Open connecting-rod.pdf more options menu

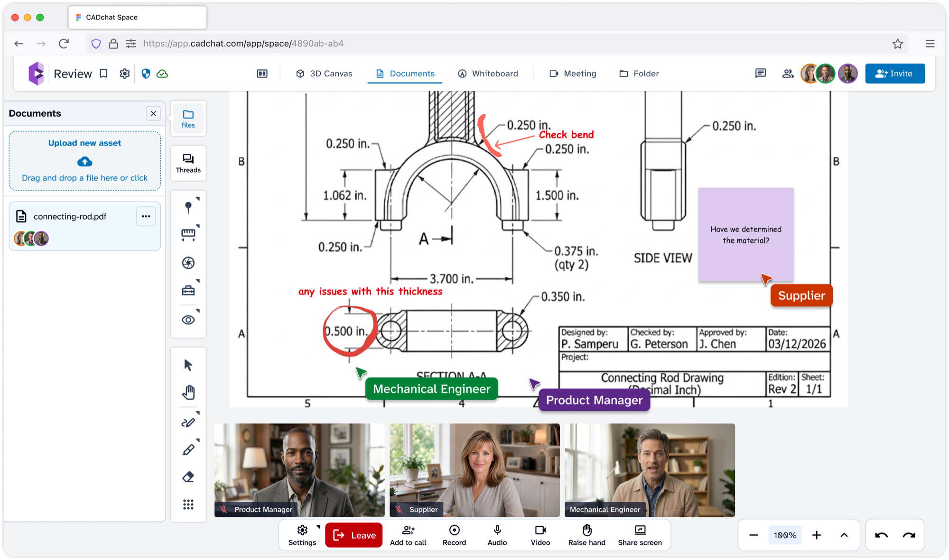click(146, 216)
